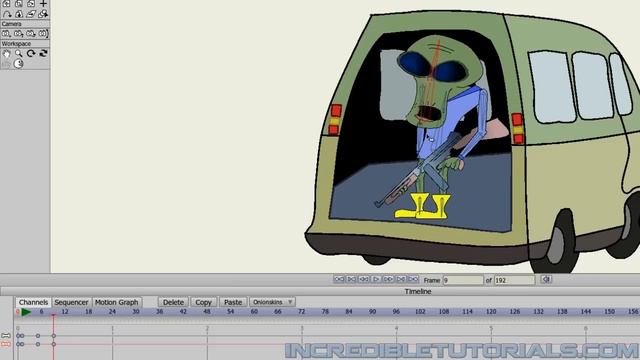Click the current Frame number field showing 9

point(463,280)
